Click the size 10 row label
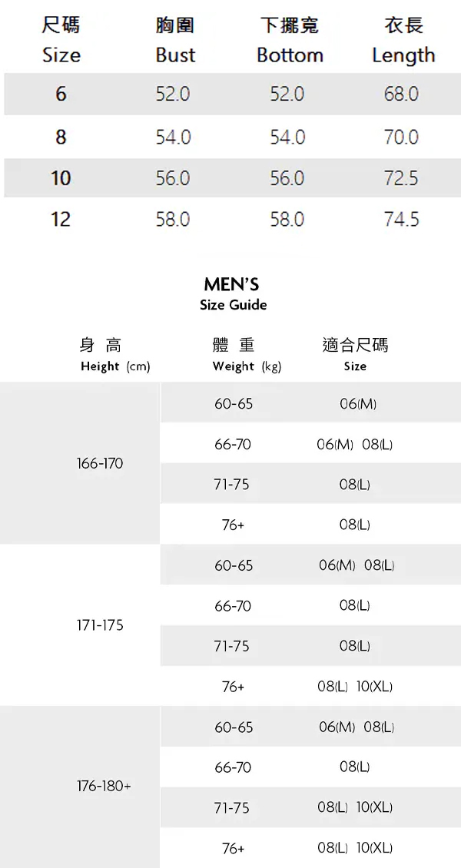The image size is (461, 868). pyautogui.click(x=61, y=178)
